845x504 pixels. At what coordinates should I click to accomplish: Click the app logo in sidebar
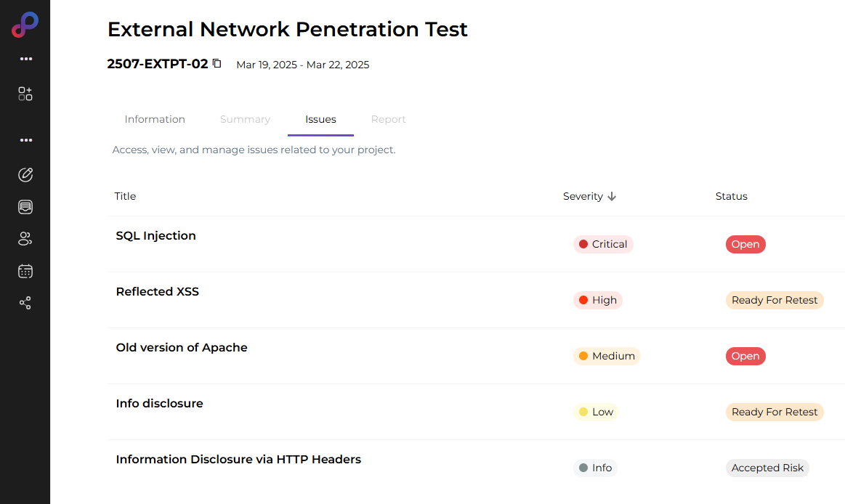tap(25, 25)
